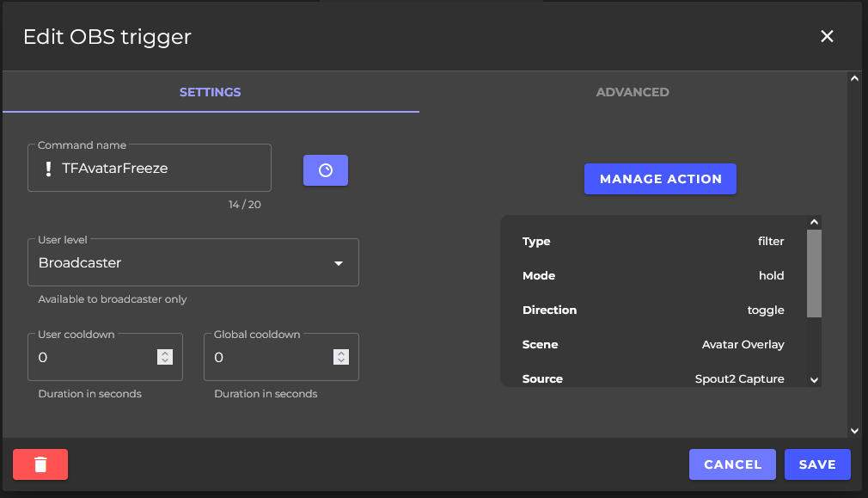Click the dialog scroll-down arrow
The image size is (868, 498).
(x=853, y=430)
